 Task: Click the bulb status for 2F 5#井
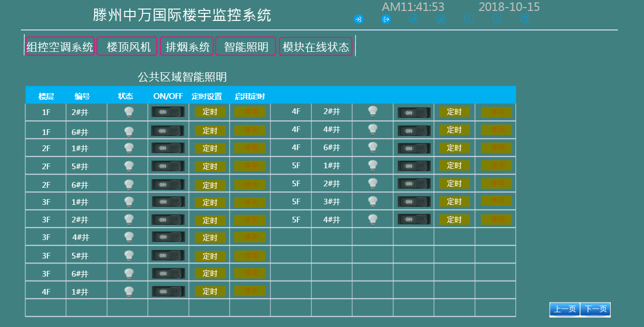click(x=129, y=166)
